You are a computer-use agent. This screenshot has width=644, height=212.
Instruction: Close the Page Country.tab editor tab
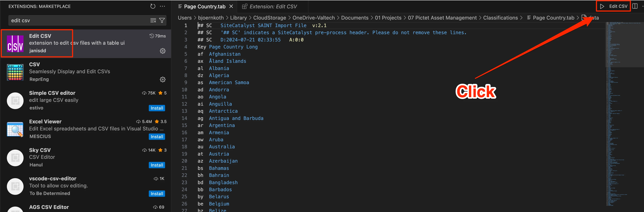click(231, 6)
